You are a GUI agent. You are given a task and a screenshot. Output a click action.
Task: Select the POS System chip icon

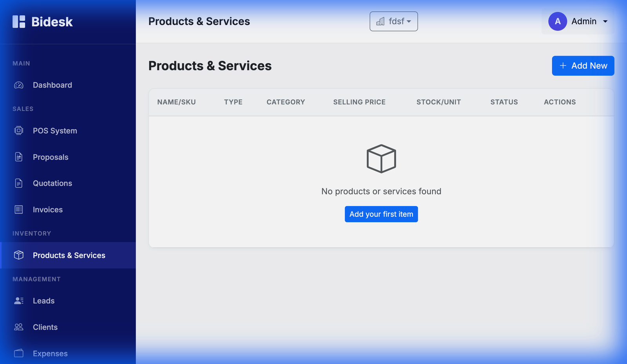click(x=18, y=130)
